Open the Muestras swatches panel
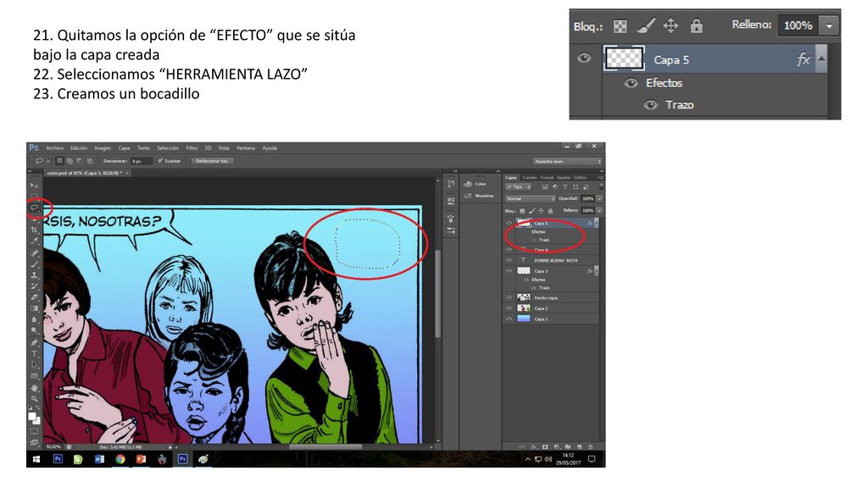Viewport: 868px width, 488px height. tap(480, 196)
